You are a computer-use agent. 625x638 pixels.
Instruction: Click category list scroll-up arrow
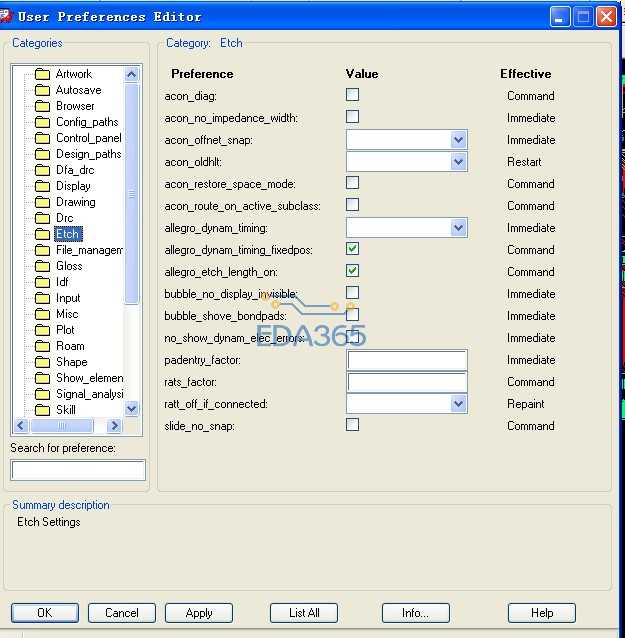[x=131, y=74]
